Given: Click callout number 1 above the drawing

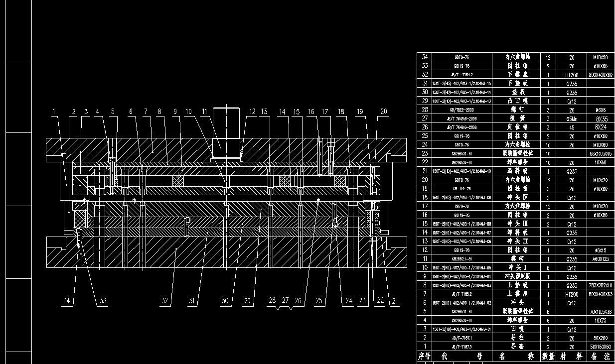Looking at the screenshot, I should pos(55,112).
